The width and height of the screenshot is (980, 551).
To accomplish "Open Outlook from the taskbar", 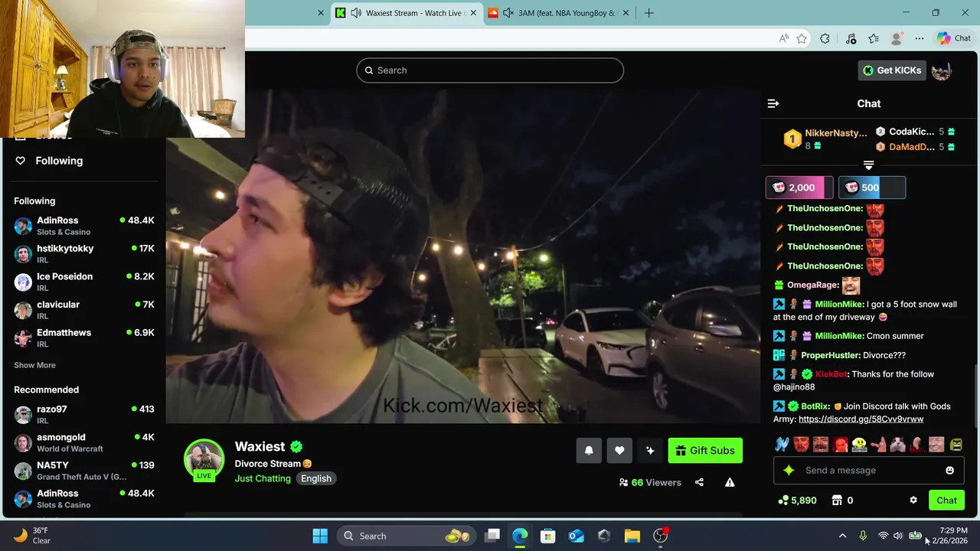I will click(576, 536).
